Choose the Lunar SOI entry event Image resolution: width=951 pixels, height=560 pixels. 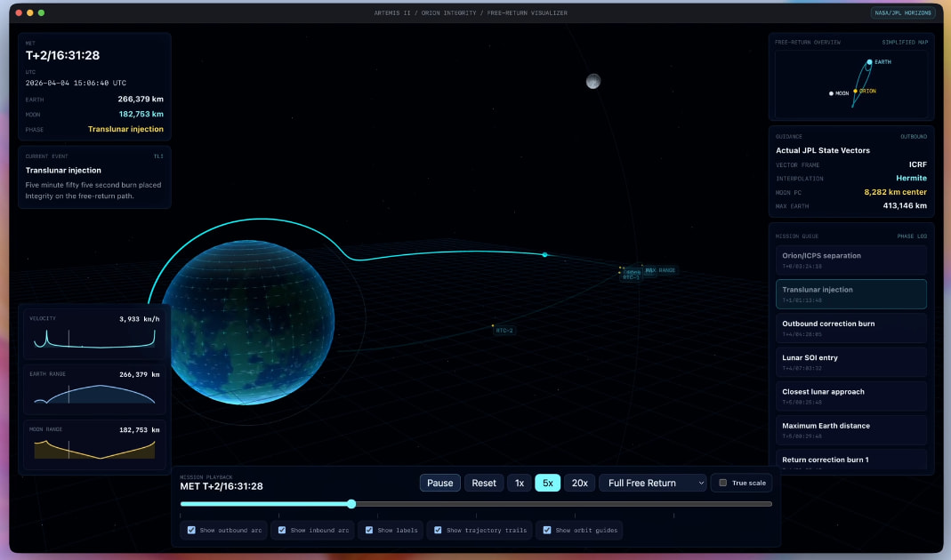[851, 362]
